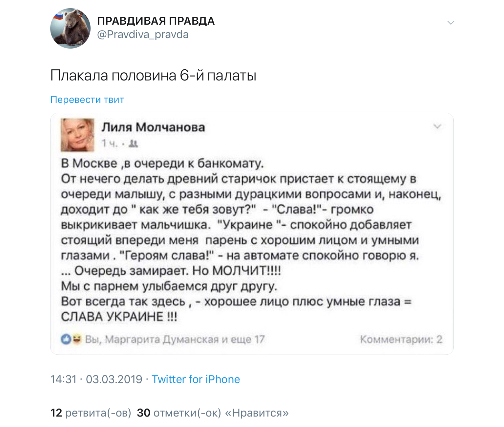
Task: Open the ПРАВДИВАЯ ПРАВДА profile name
Action: tap(156, 21)
